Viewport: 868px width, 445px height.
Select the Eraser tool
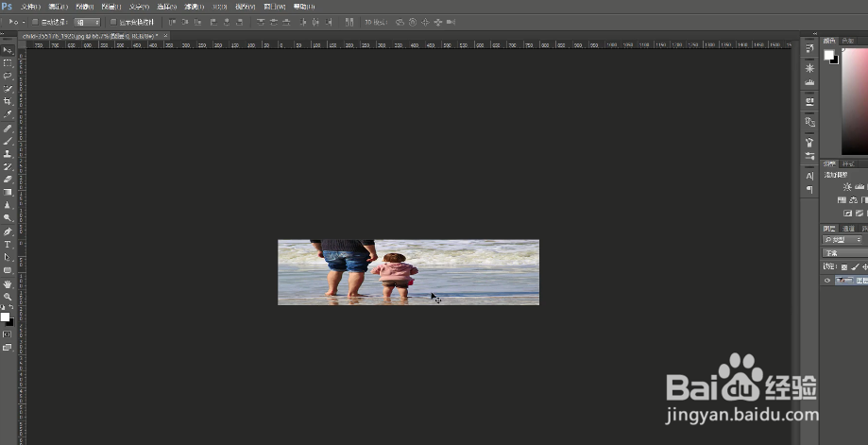click(8, 180)
